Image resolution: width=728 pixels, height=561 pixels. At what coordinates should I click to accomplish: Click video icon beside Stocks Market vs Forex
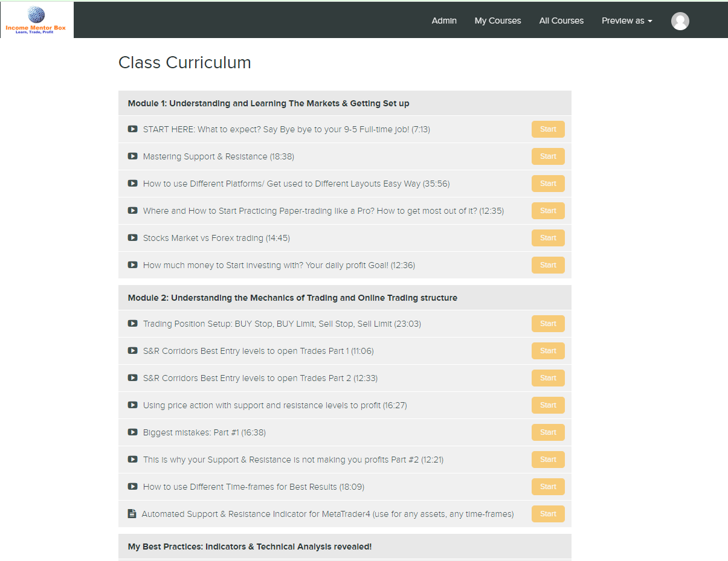133,238
